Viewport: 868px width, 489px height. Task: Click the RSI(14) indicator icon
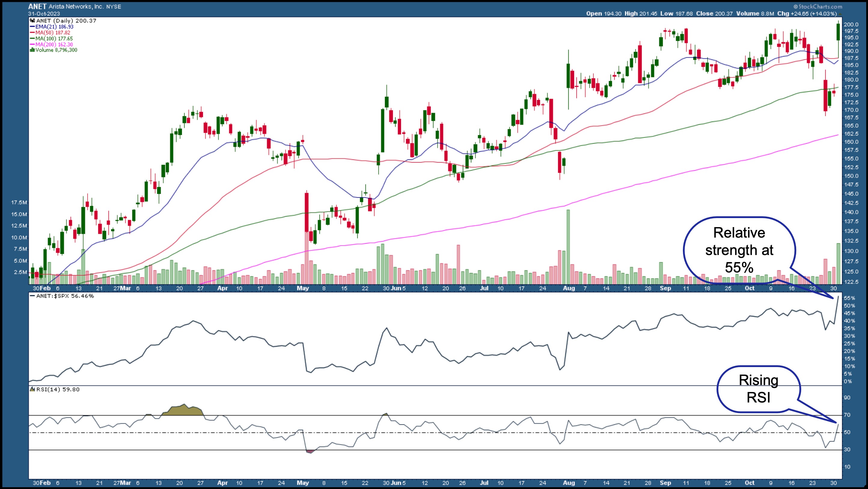tap(33, 390)
